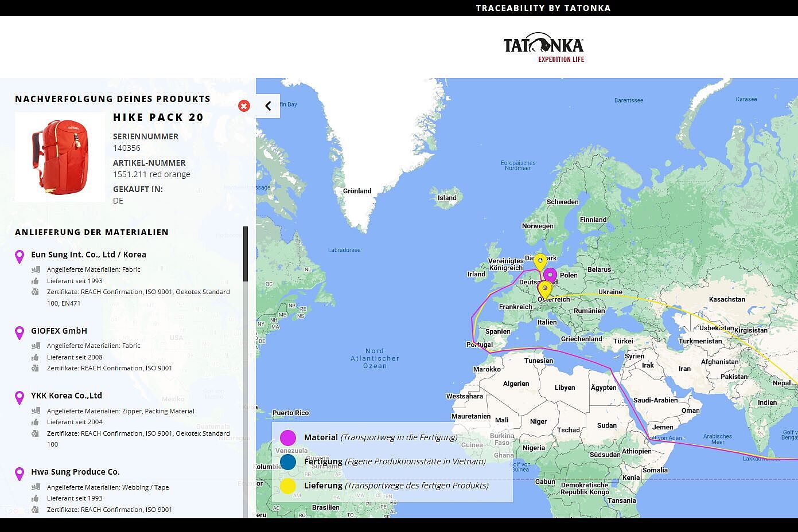Viewport: 798px width, 532px height.
Task: Click the certificate icon under GIOFEX GmbH
Action: (36, 368)
